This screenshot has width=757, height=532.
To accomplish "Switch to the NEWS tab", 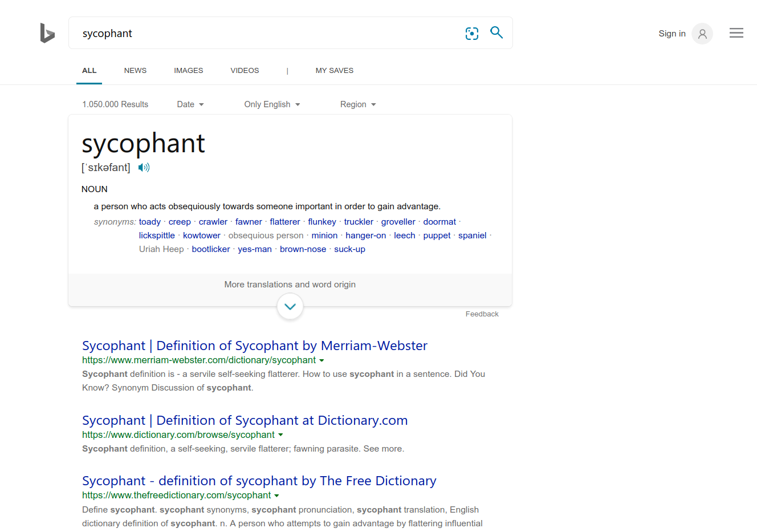I will (135, 71).
